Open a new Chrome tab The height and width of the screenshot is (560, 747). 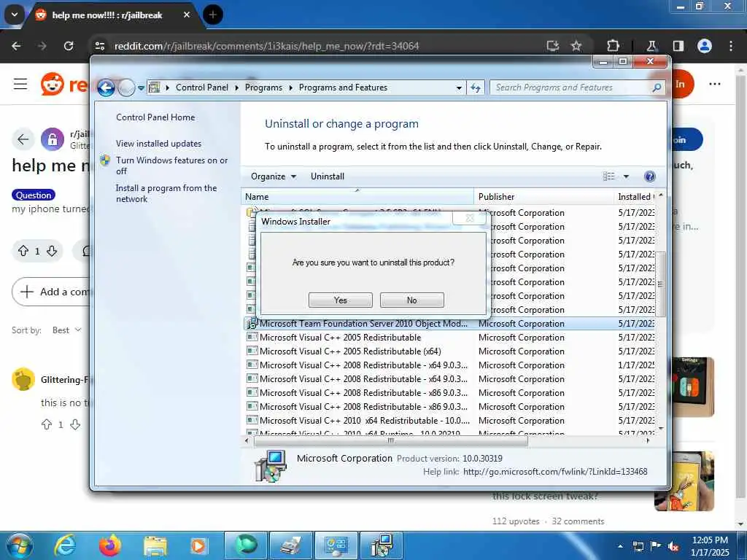click(212, 15)
